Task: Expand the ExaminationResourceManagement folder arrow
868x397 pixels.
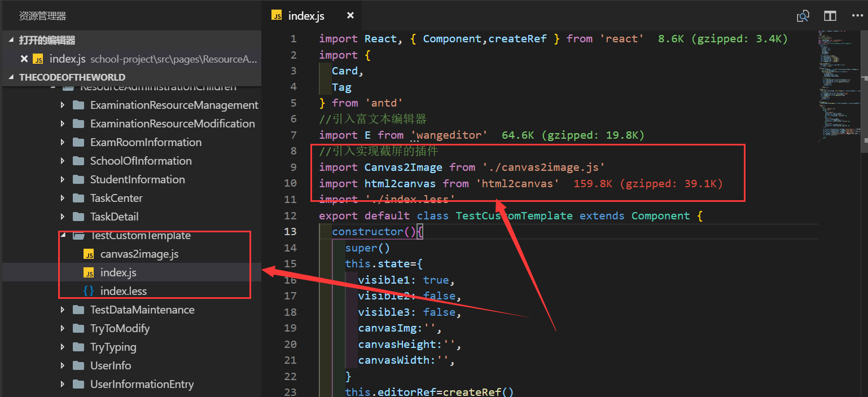Action: tap(63, 105)
